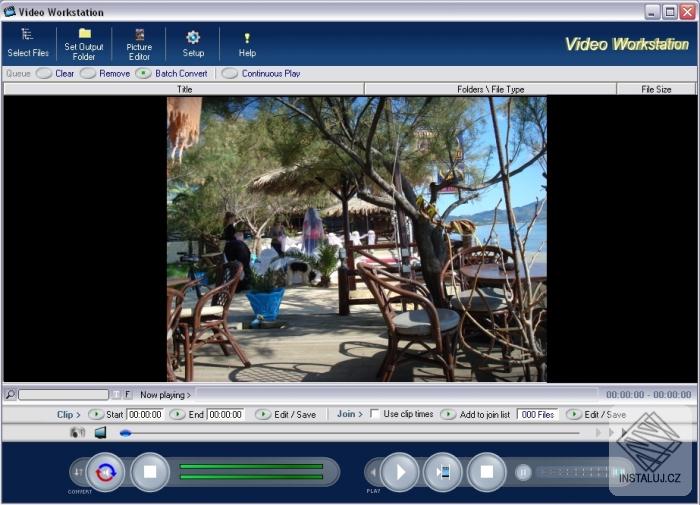
Task: Sort by Folders \ File Type column
Action: pos(490,89)
